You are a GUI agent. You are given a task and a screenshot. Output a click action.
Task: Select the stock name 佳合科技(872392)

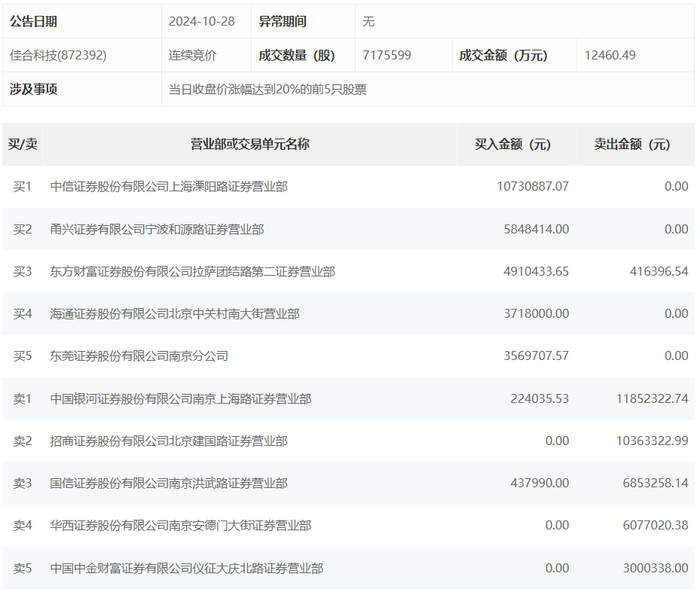(x=58, y=55)
